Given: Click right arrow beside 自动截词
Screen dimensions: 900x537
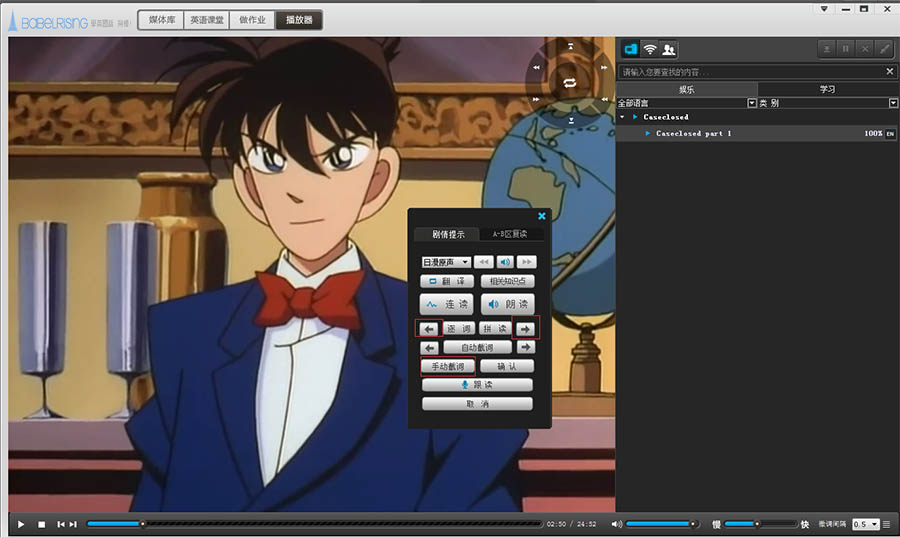Looking at the screenshot, I should (526, 347).
